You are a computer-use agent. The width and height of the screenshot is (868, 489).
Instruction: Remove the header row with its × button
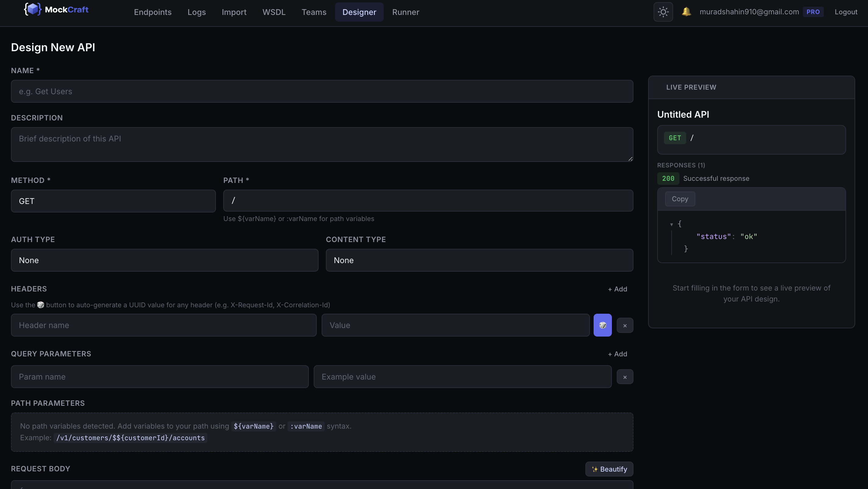[624, 325]
